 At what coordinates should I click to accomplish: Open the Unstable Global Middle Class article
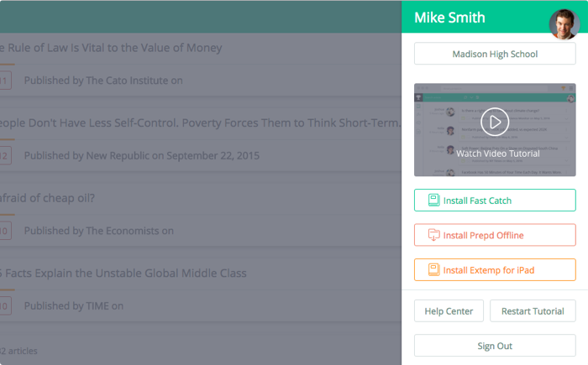[x=123, y=274]
